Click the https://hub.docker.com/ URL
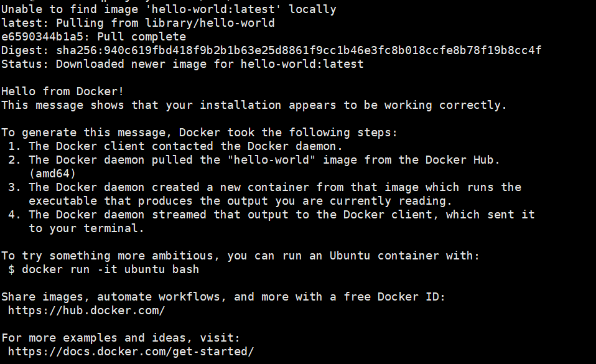Screen dimensions: 596x364 86,310
